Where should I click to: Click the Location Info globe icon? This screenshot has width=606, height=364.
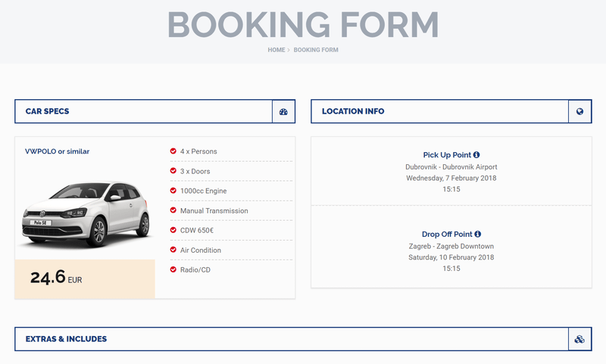tap(579, 112)
